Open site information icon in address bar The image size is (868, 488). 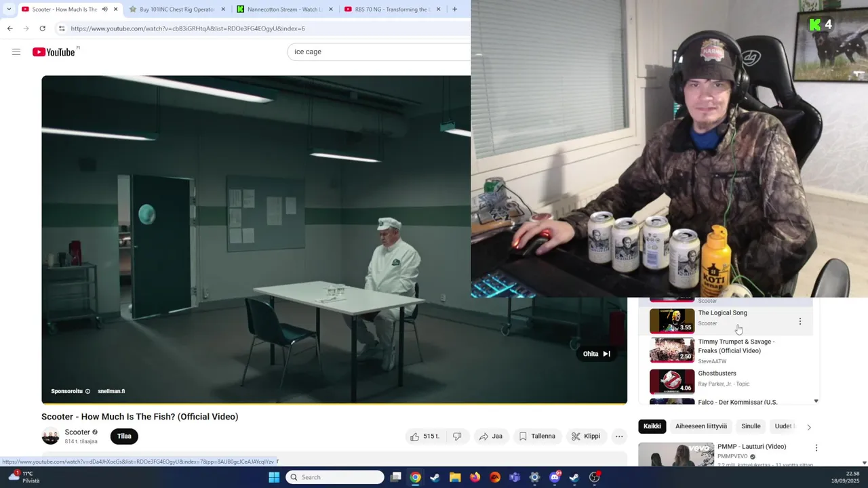pos(62,28)
